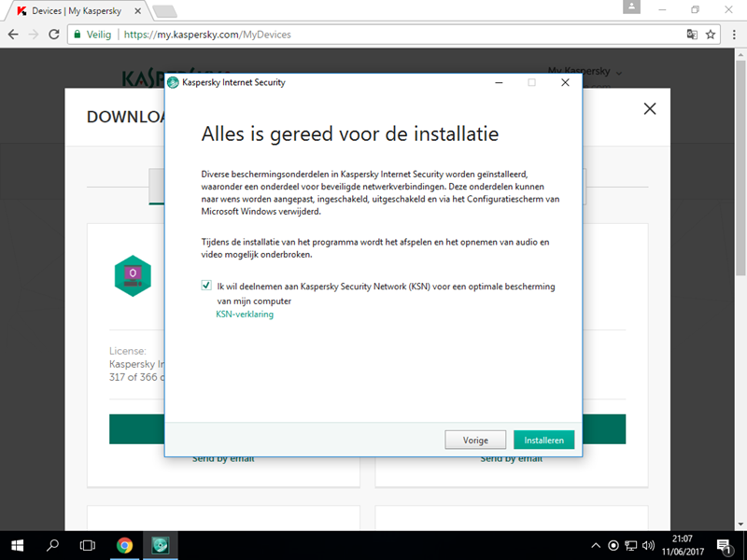Viewport: 747px width, 560px height.
Task: Open the Chrome three-dot menu
Action: (733, 35)
